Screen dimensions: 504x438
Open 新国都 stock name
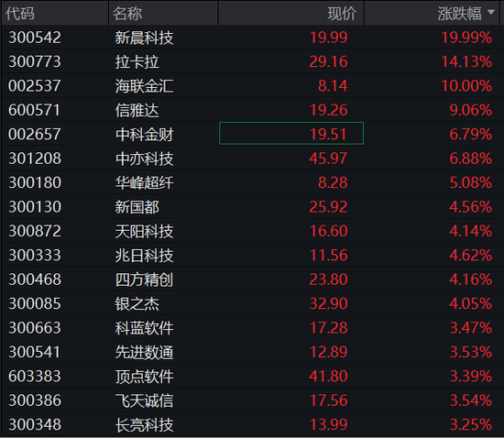[x=137, y=207]
